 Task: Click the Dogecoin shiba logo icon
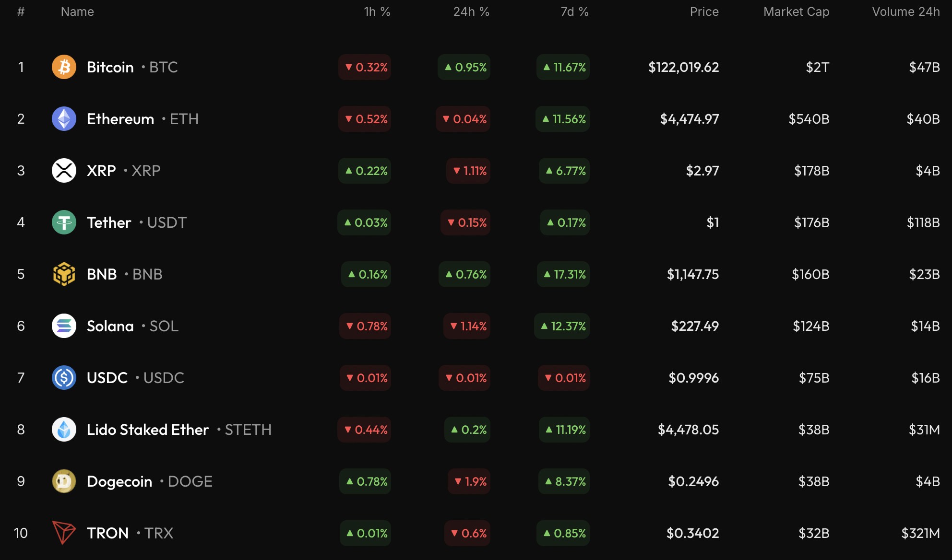pyautogui.click(x=64, y=481)
